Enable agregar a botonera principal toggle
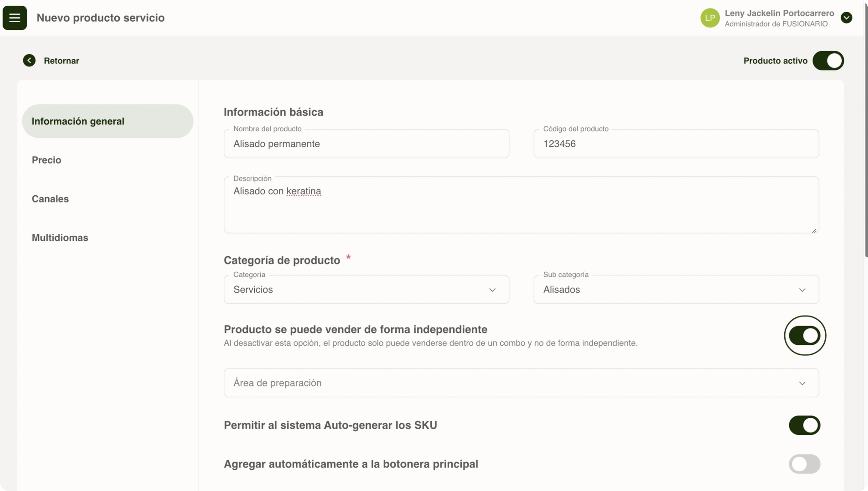Viewport: 868px width, 491px height. click(x=804, y=464)
